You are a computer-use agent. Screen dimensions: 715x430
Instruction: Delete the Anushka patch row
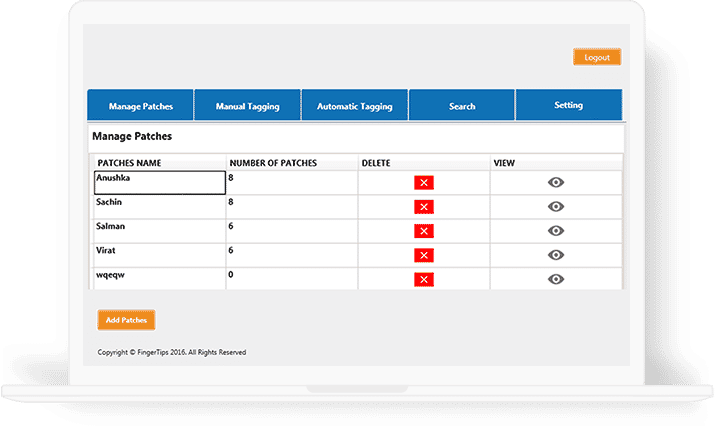(x=424, y=182)
